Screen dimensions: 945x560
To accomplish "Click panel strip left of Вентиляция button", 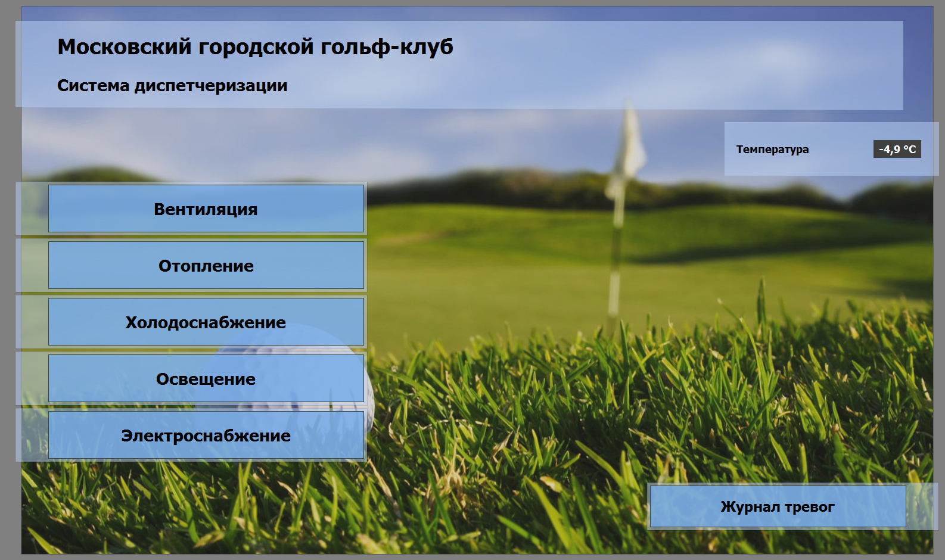I will (32, 209).
